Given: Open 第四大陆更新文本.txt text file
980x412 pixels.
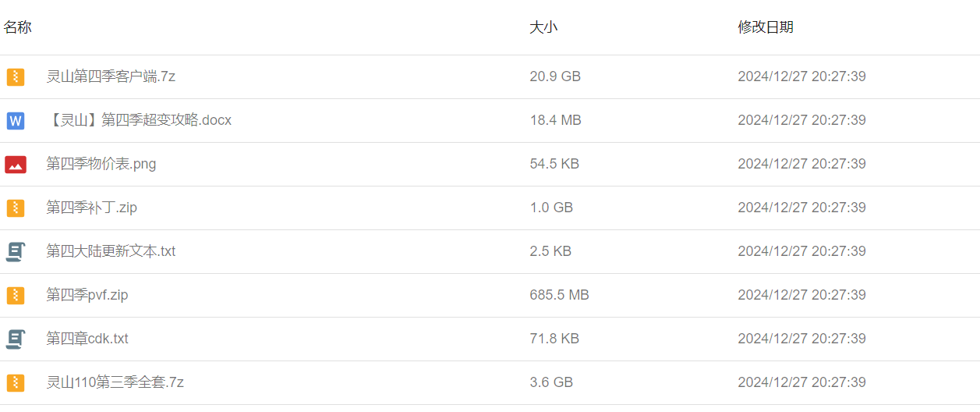Looking at the screenshot, I should point(111,251).
